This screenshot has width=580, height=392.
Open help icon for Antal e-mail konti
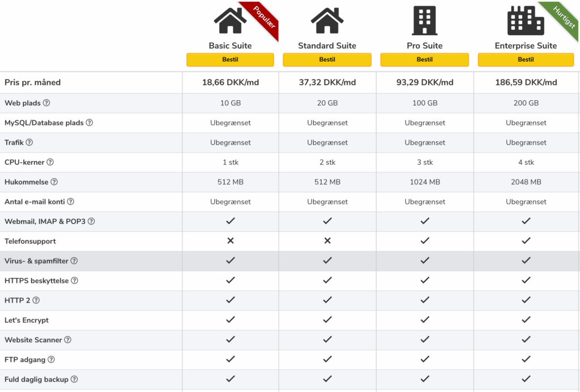click(71, 202)
